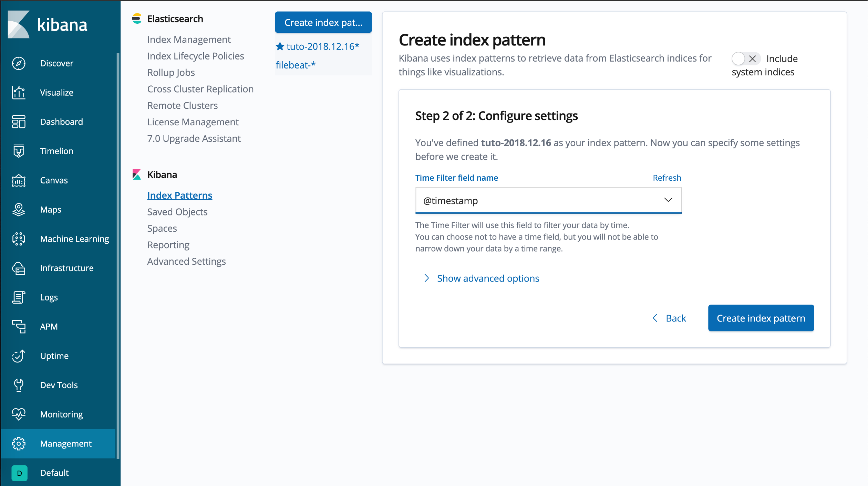Open the Discover compass icon
Viewport: 868px width, 486px height.
click(x=19, y=63)
